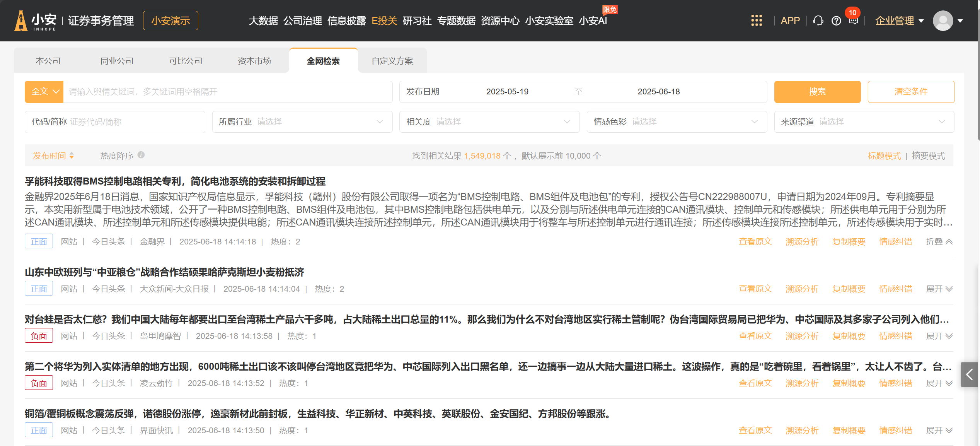Click the orange 搜索 button
Screen dimensions: 980x446
817,92
